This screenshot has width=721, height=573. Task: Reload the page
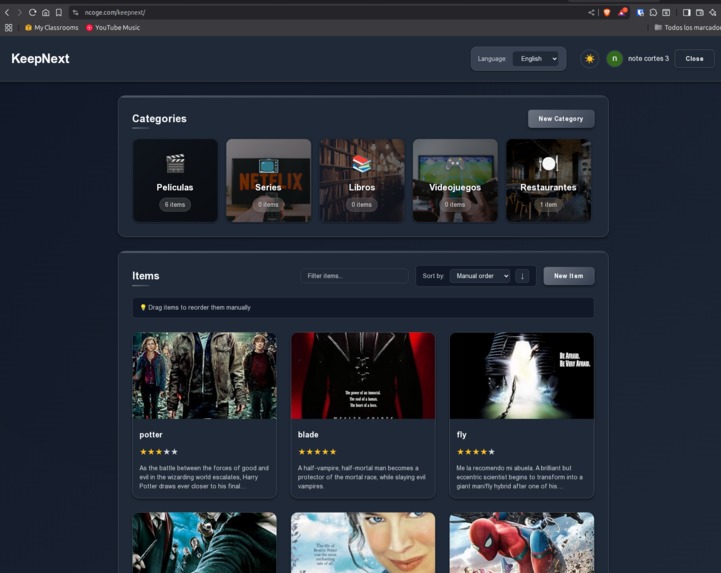(32, 12)
